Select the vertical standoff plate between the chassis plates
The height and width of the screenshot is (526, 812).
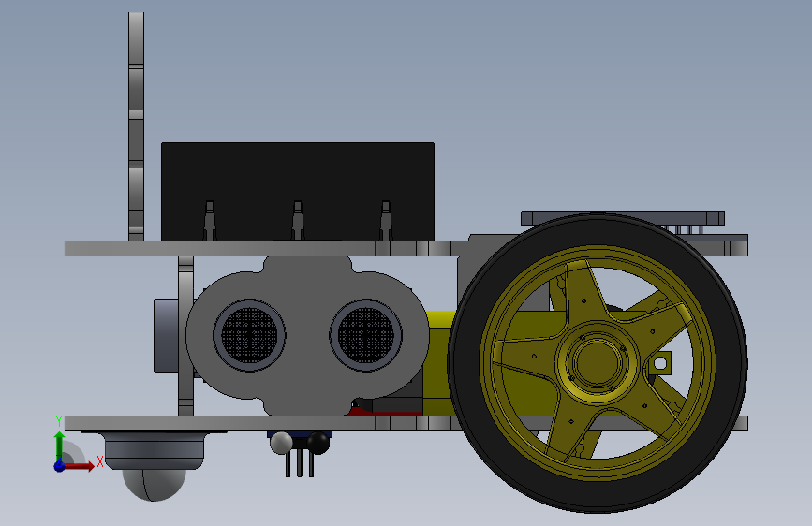[x=186, y=335]
